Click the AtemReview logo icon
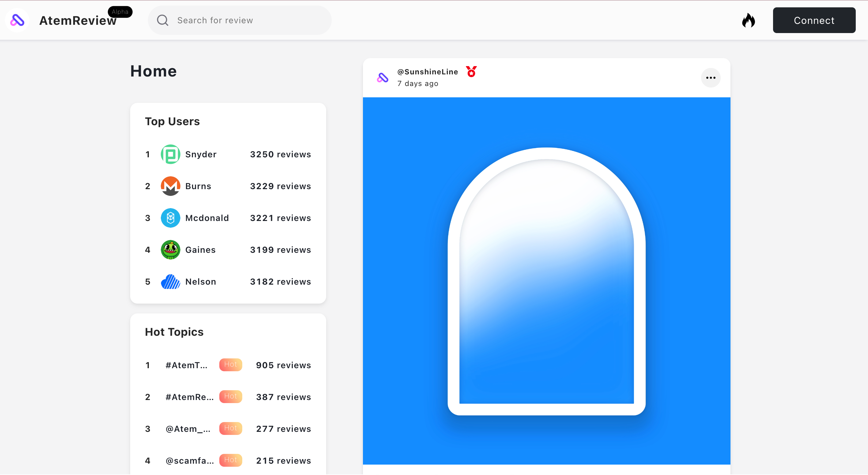This screenshot has height=475, width=868. 17,20
